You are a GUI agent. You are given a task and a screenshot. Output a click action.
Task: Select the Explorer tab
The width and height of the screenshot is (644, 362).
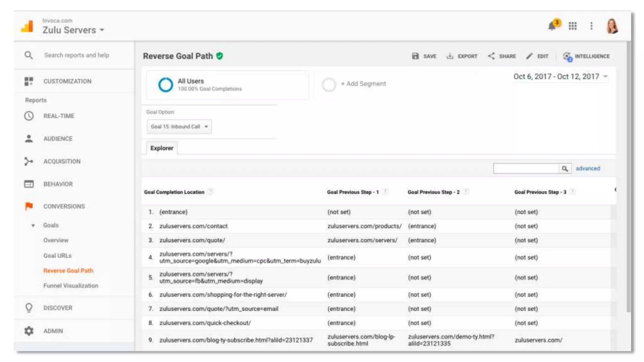pos(162,148)
